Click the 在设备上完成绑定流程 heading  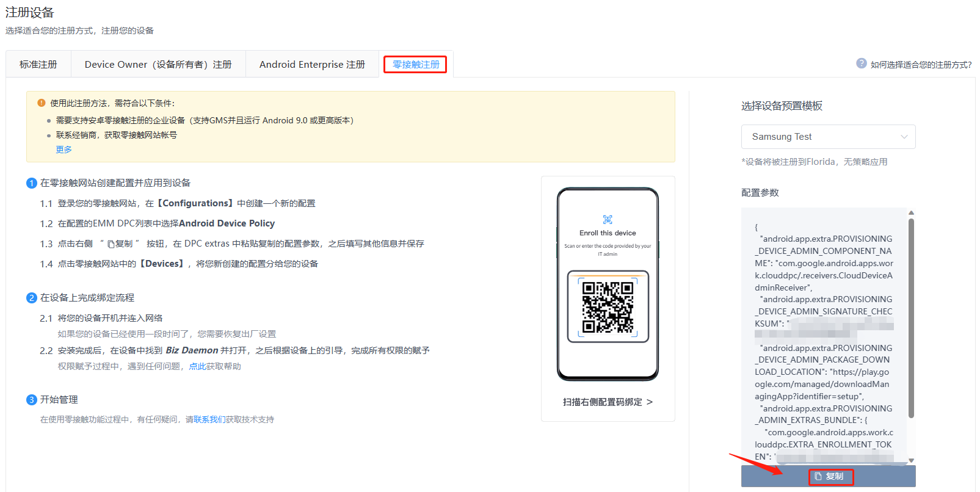[87, 298]
